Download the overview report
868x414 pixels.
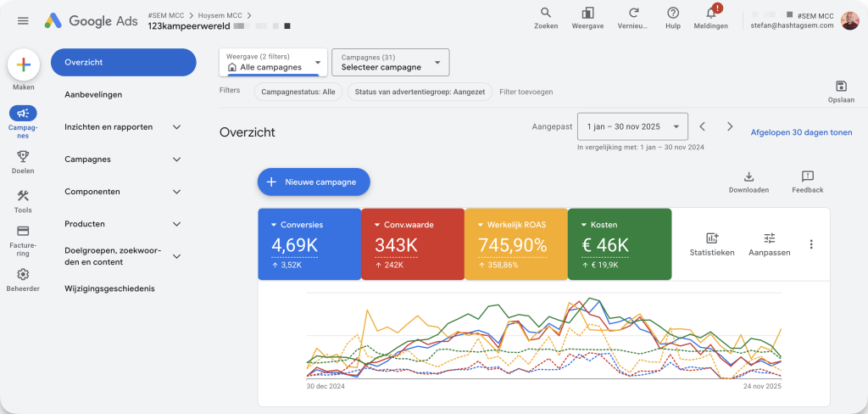tap(748, 177)
